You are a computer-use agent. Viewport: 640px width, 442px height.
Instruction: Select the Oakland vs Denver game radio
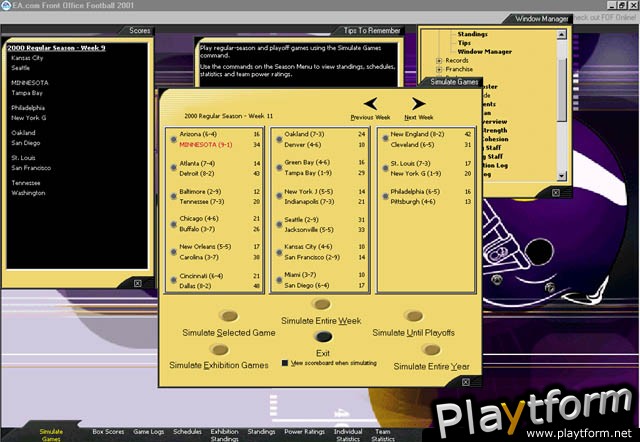point(279,139)
